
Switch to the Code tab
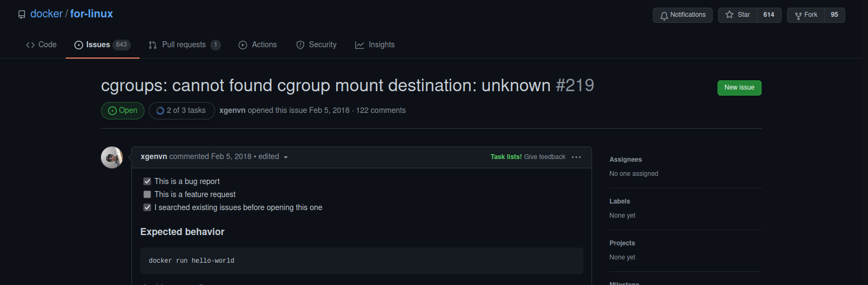pos(41,45)
